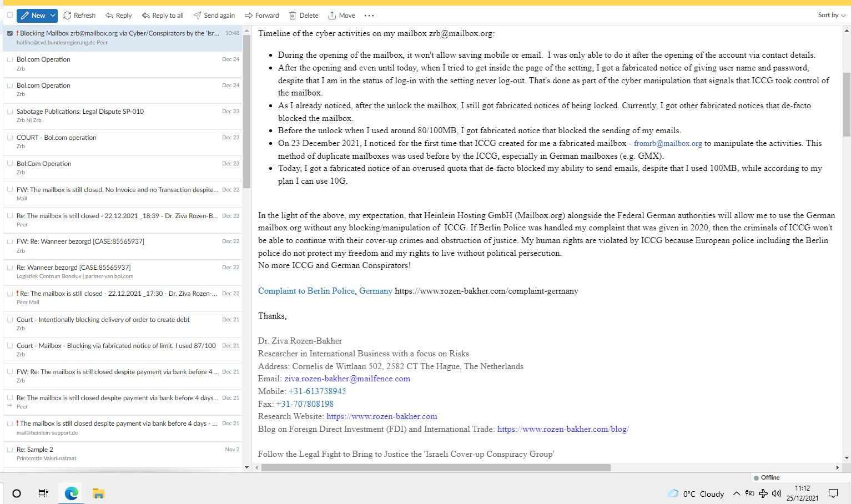Image resolution: width=851 pixels, height=504 pixels.
Task: Click the email list scroll-down arrow
Action: click(x=247, y=467)
